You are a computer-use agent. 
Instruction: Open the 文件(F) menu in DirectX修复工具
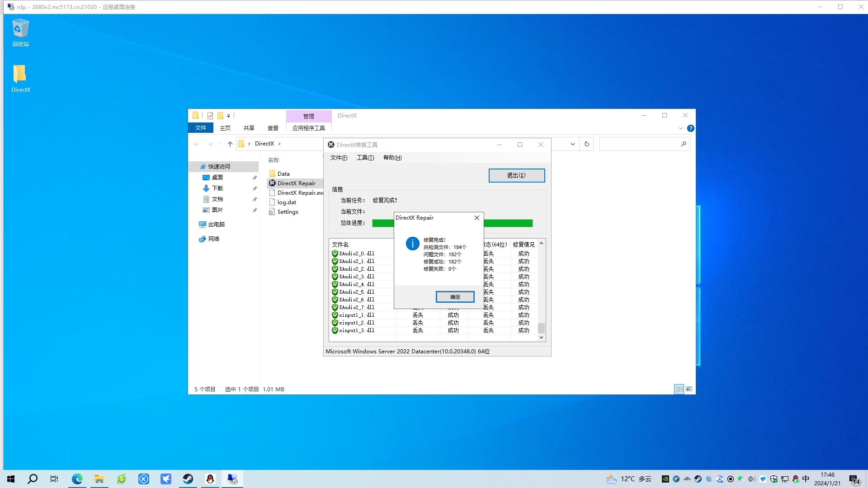pos(339,158)
